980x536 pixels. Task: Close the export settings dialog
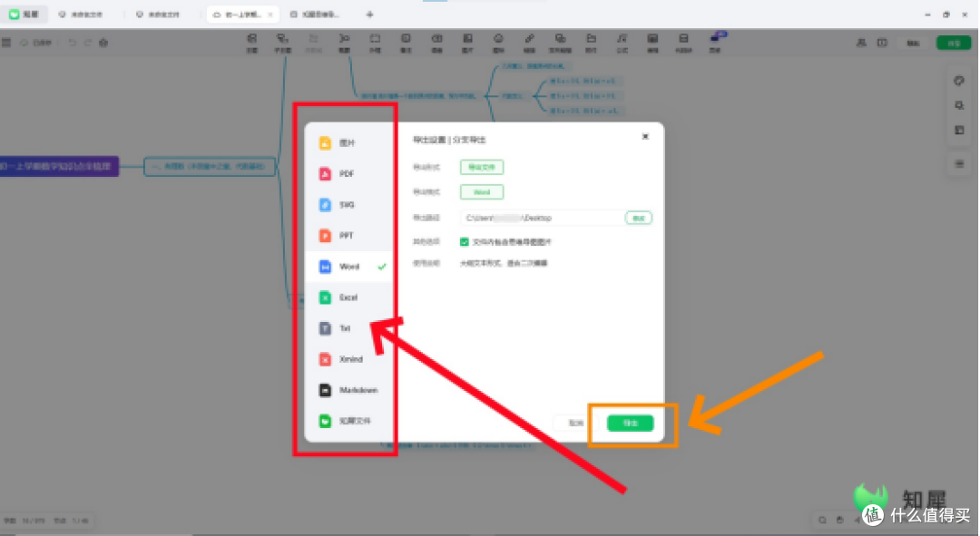tap(645, 136)
